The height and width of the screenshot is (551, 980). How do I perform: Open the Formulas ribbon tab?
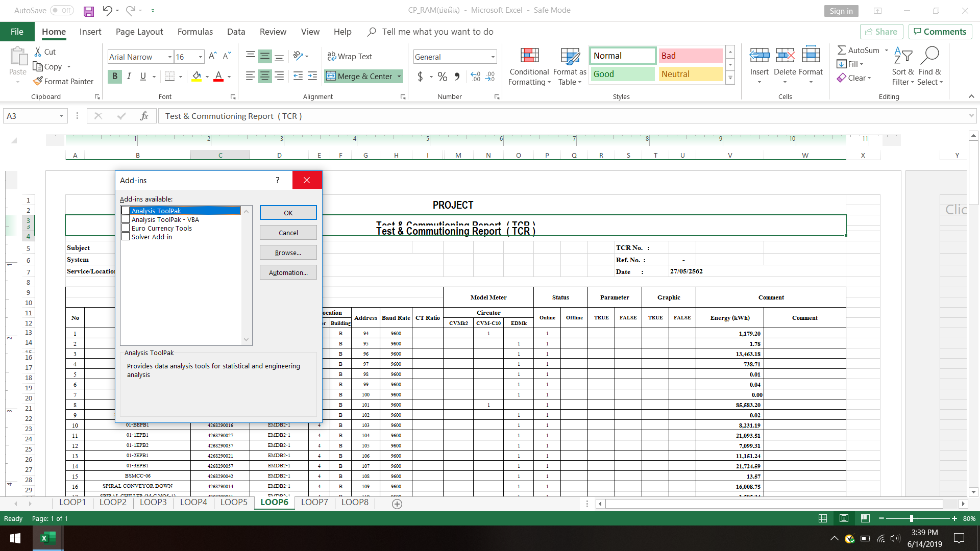click(195, 32)
